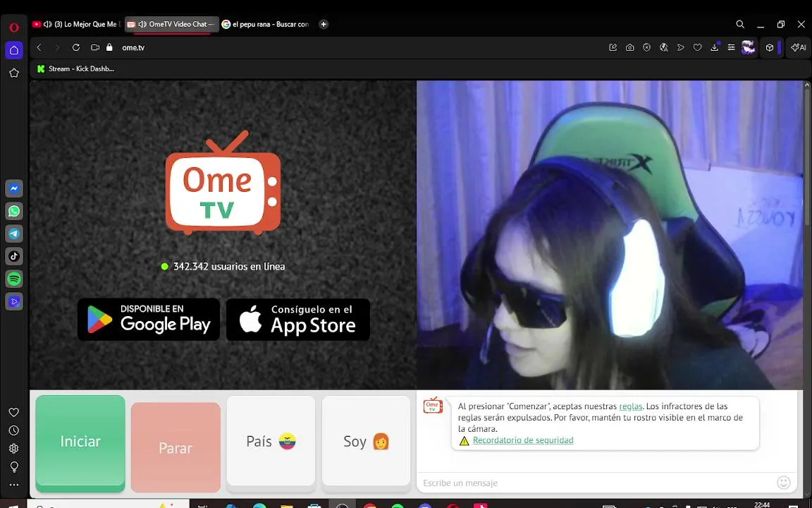Open TikTok in the Opera sidebar
Image resolution: width=812 pixels, height=508 pixels.
click(x=14, y=256)
